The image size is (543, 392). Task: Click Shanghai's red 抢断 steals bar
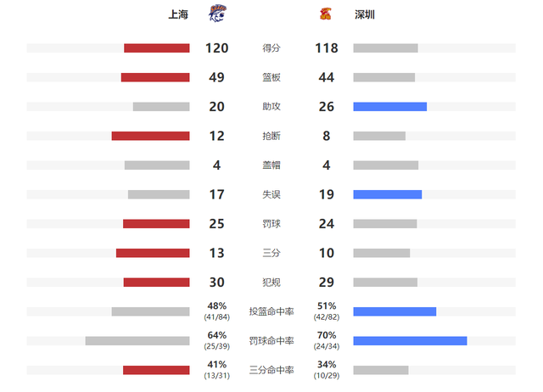[x=151, y=136]
